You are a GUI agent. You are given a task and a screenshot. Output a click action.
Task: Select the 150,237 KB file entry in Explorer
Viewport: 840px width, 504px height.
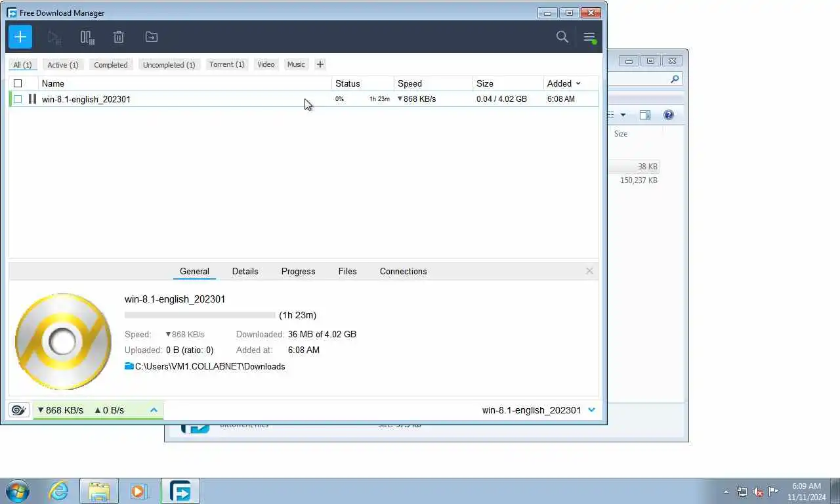tap(639, 180)
